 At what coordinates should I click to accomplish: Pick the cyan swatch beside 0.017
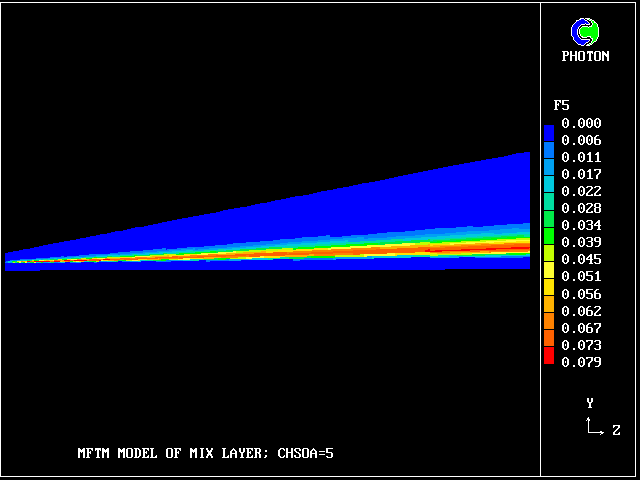pyautogui.click(x=548, y=174)
